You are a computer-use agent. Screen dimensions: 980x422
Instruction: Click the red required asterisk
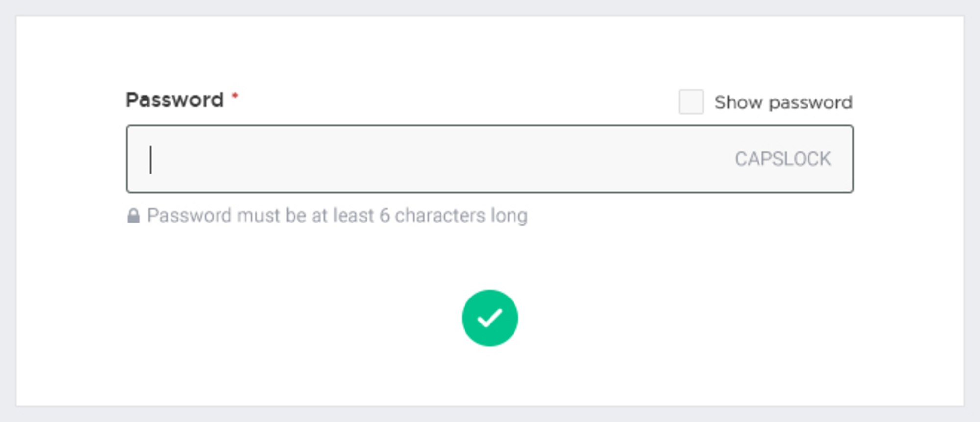tap(235, 95)
